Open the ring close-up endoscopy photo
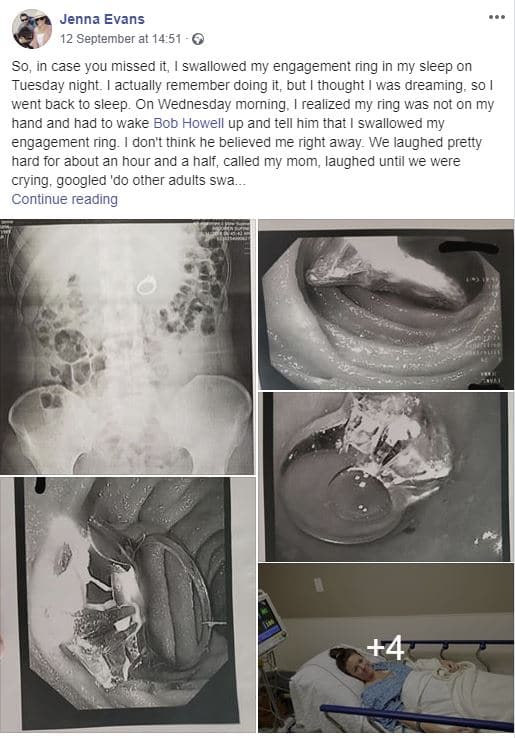515x738 pixels. 386,476
